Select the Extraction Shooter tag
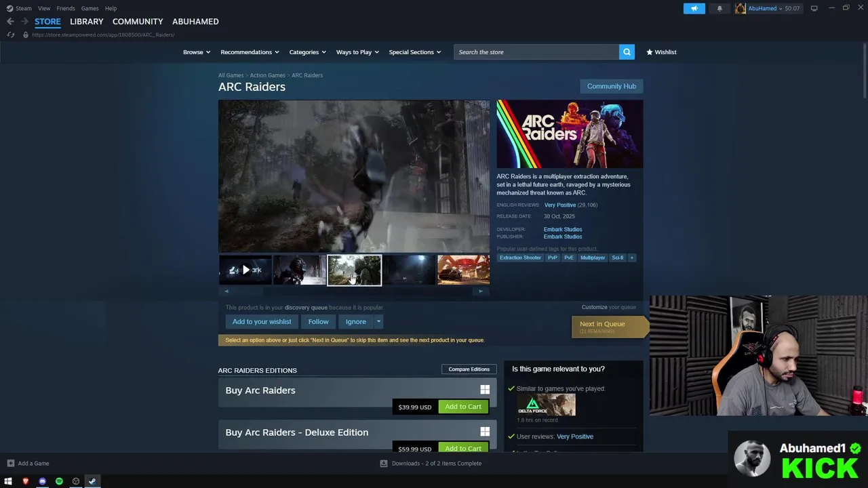 pos(520,258)
